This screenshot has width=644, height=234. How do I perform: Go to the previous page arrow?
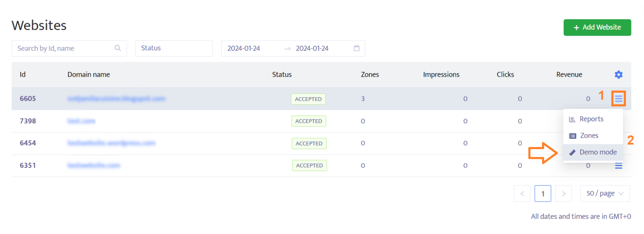coord(522,194)
